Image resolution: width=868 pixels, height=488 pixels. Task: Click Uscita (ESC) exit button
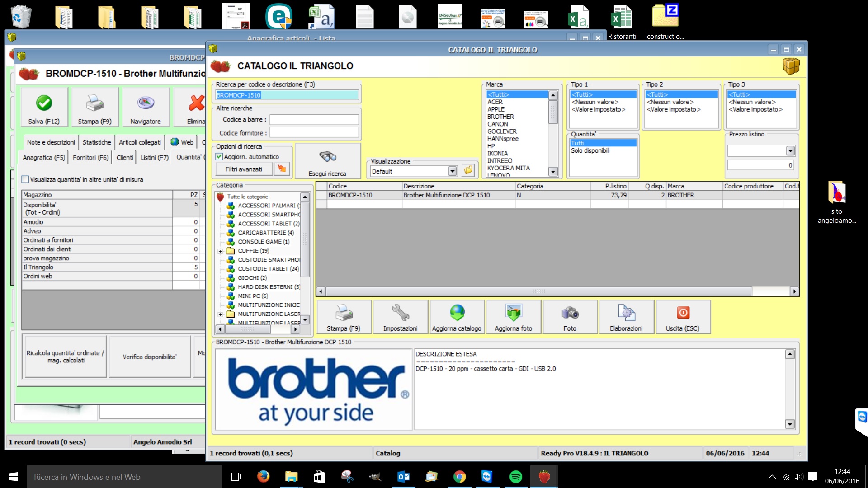tap(683, 317)
